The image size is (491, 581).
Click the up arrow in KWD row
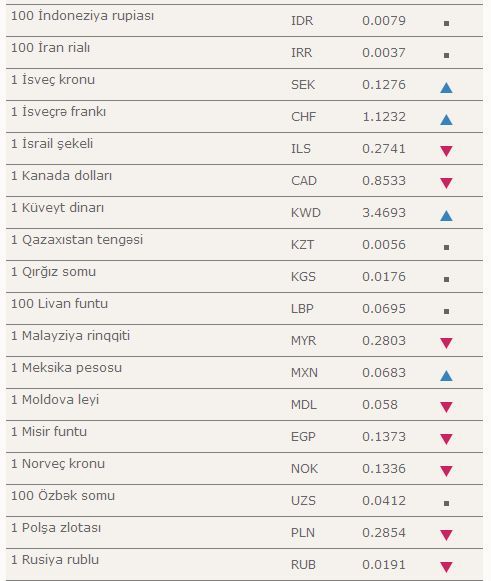pos(446,216)
